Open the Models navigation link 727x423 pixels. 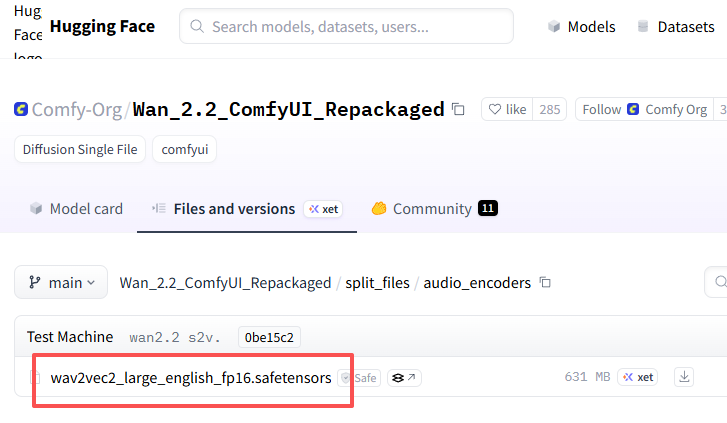(581, 27)
